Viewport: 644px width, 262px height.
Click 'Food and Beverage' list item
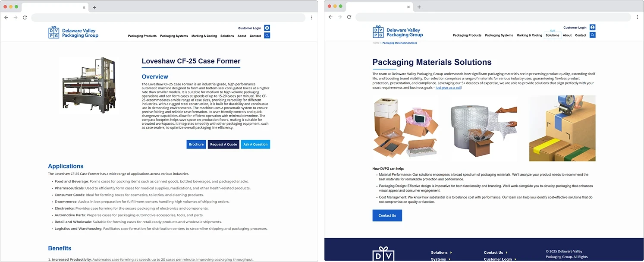click(151, 181)
